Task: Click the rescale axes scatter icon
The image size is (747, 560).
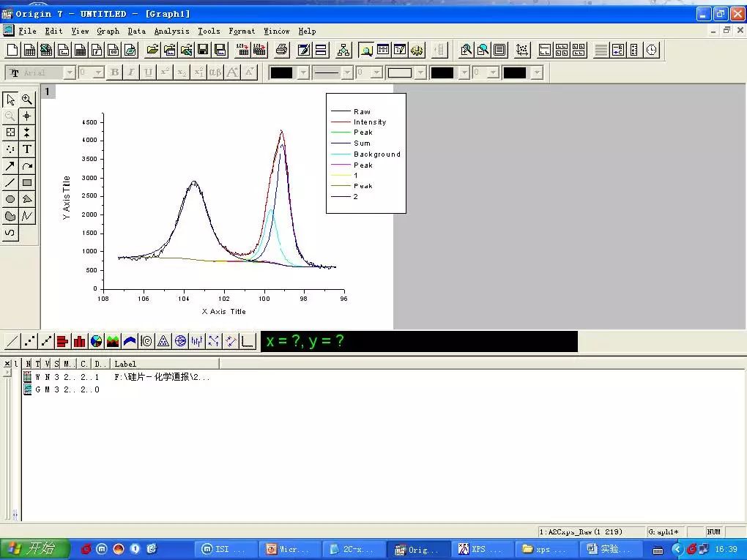Action: pos(522,50)
